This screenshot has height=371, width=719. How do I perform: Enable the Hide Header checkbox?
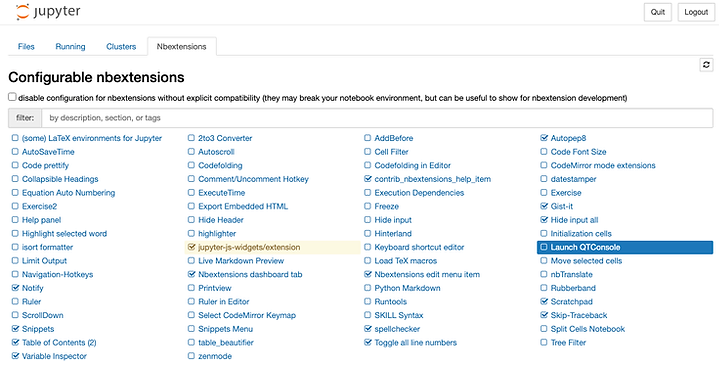pyautogui.click(x=191, y=220)
